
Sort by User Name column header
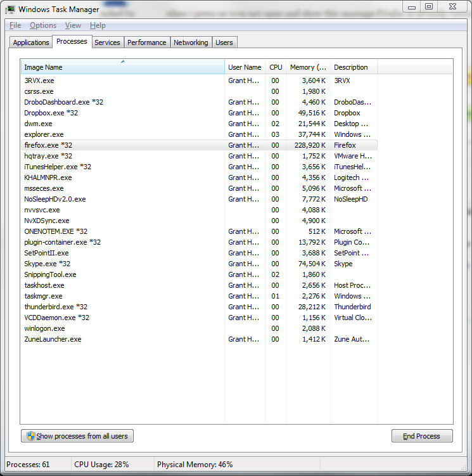point(245,67)
